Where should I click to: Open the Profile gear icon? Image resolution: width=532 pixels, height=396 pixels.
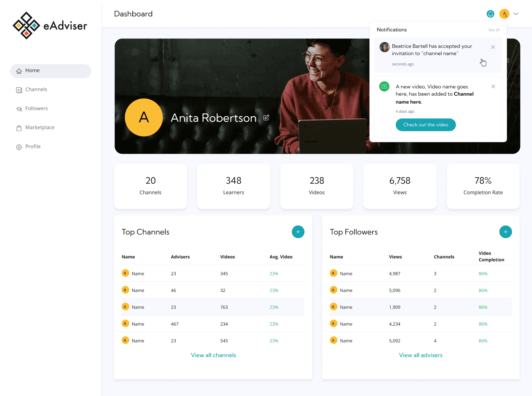point(19,147)
